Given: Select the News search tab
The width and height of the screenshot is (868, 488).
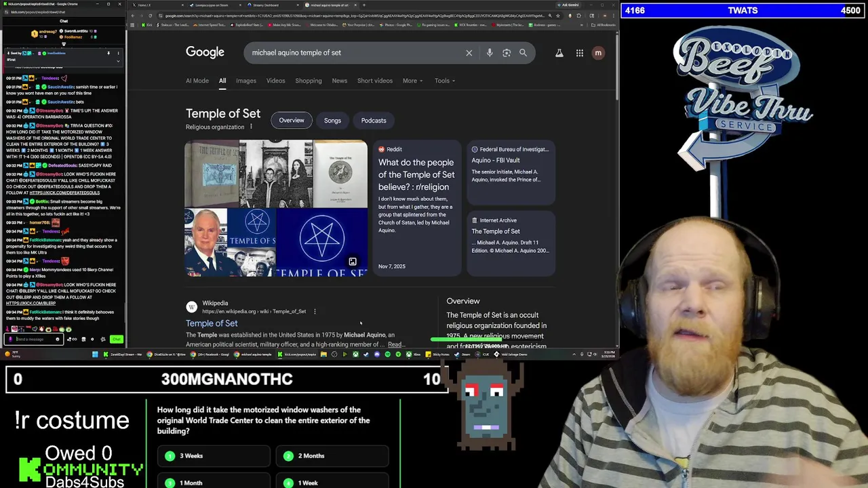Looking at the screenshot, I should [x=339, y=81].
